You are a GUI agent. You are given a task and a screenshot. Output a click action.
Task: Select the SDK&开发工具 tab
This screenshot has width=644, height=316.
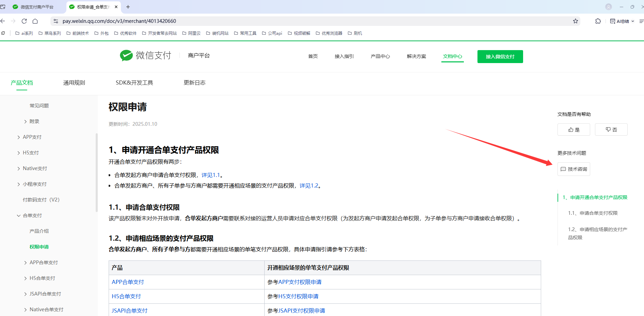(135, 82)
